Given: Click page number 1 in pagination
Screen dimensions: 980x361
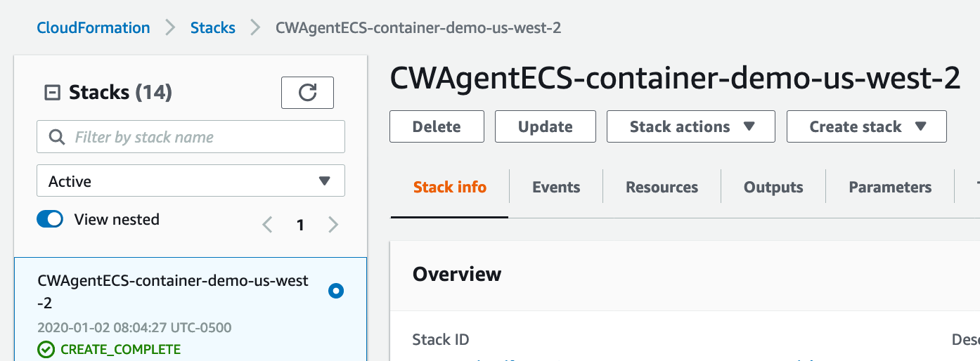Looking at the screenshot, I should pos(300,225).
